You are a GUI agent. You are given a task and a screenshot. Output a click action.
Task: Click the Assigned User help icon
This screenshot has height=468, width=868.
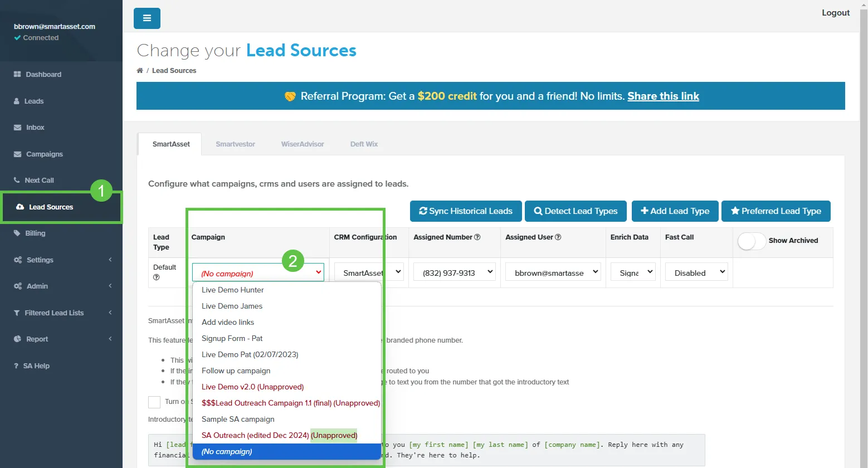558,237
